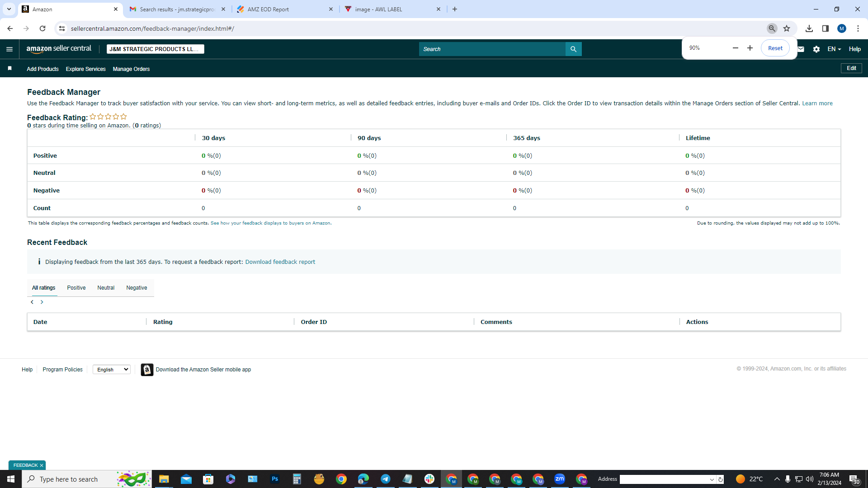868x488 pixels.
Task: Click the bookmark flag icon beside Add Products
Action: 9,68
